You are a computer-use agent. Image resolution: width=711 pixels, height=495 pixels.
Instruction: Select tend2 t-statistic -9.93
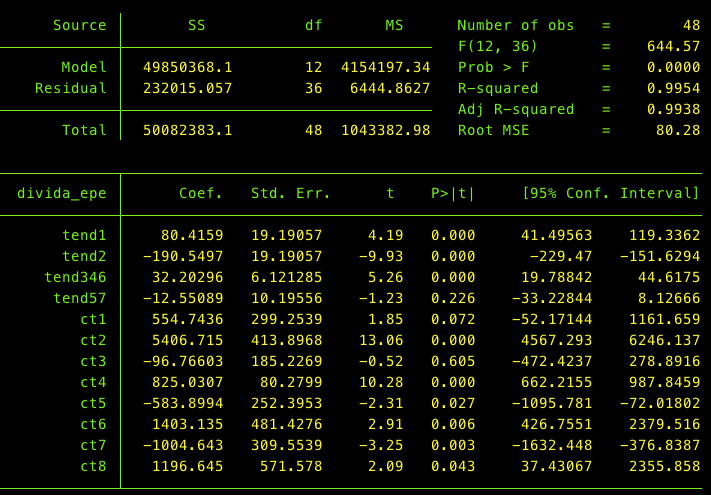381,257
